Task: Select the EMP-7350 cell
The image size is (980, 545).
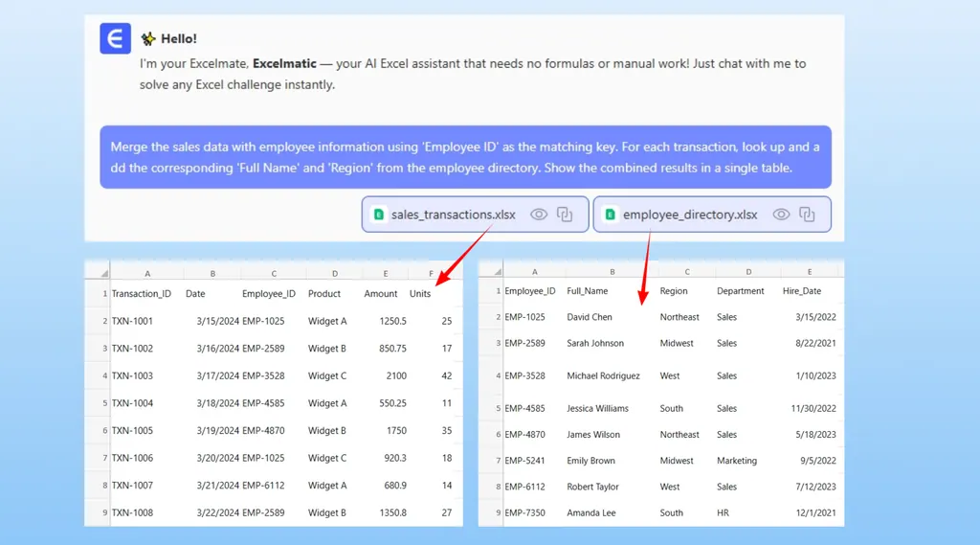Action: pyautogui.click(x=524, y=512)
